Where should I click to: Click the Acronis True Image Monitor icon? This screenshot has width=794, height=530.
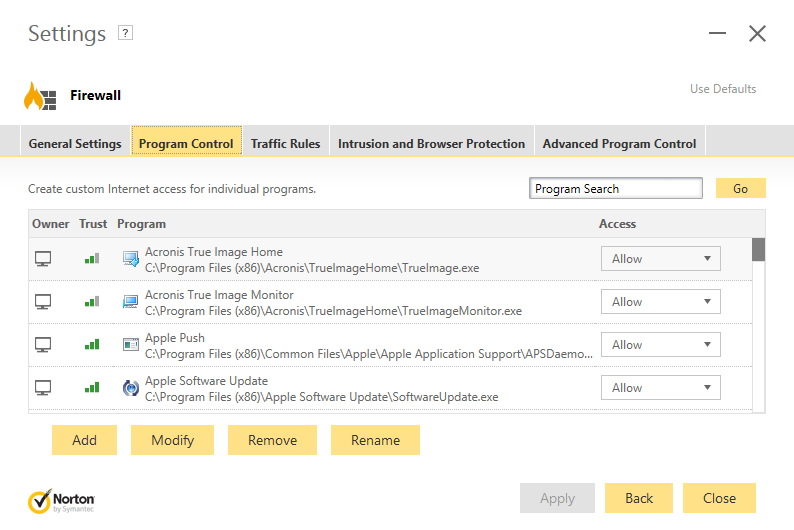[131, 302]
